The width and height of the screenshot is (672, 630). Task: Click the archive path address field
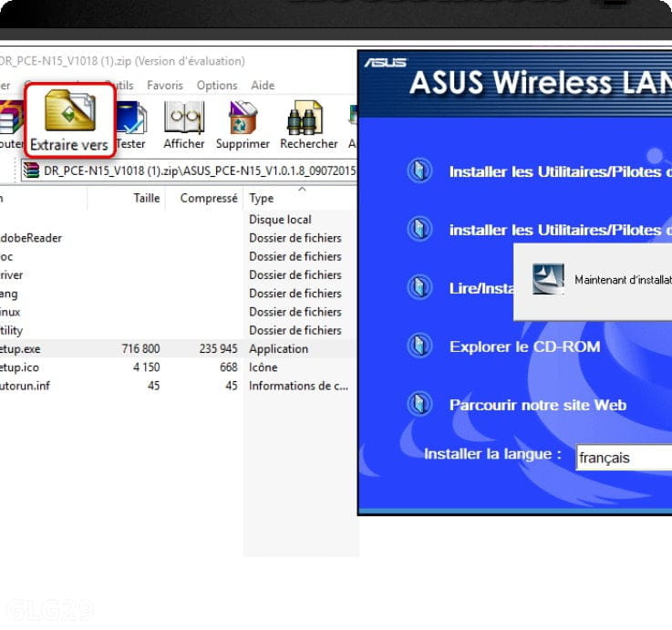point(189,170)
